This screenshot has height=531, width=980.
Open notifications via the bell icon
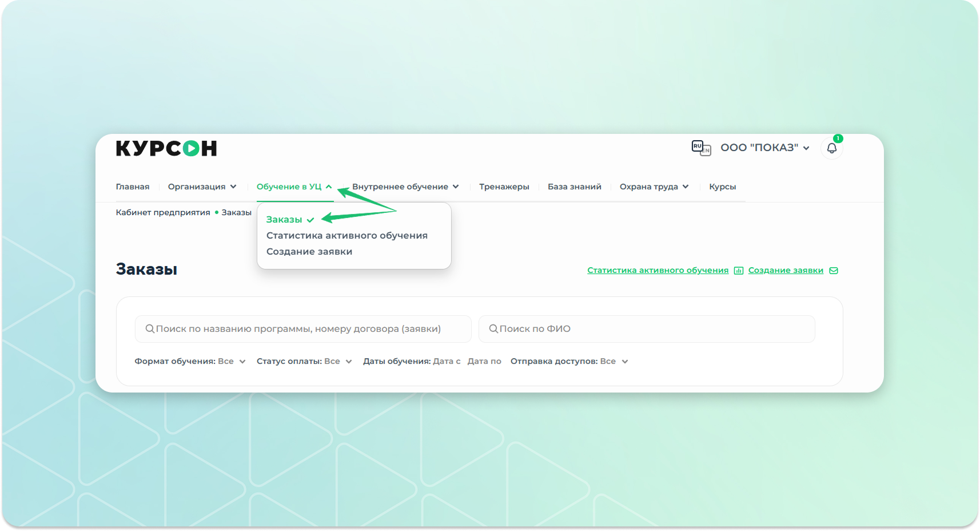tap(831, 148)
